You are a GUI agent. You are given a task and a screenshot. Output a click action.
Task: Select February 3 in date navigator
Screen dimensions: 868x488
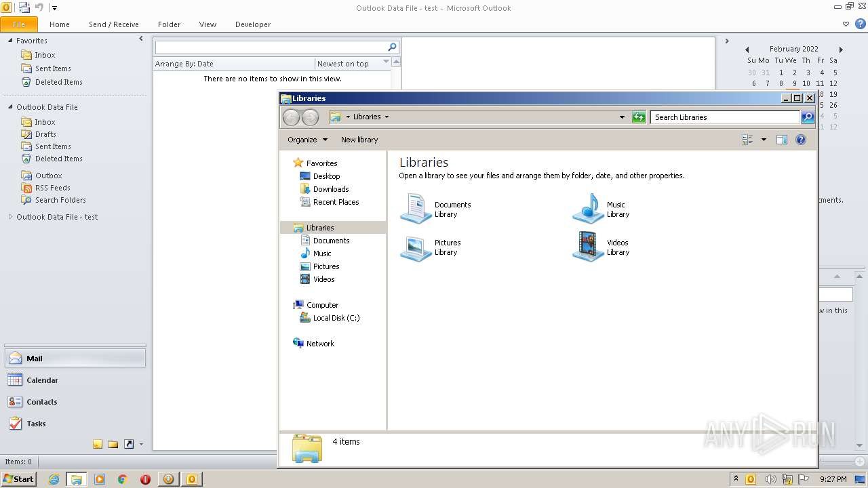(808, 73)
